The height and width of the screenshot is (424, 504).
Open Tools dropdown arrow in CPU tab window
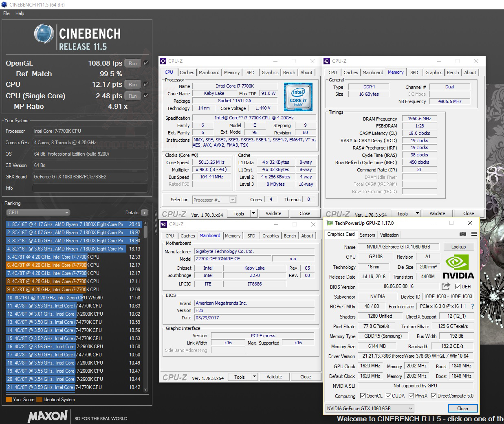click(x=253, y=213)
